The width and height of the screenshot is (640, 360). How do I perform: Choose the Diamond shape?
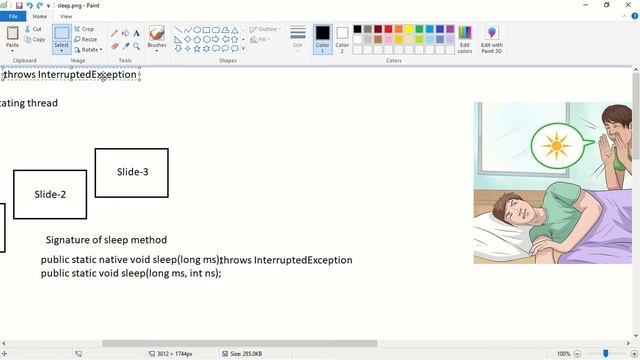[x=187, y=39]
